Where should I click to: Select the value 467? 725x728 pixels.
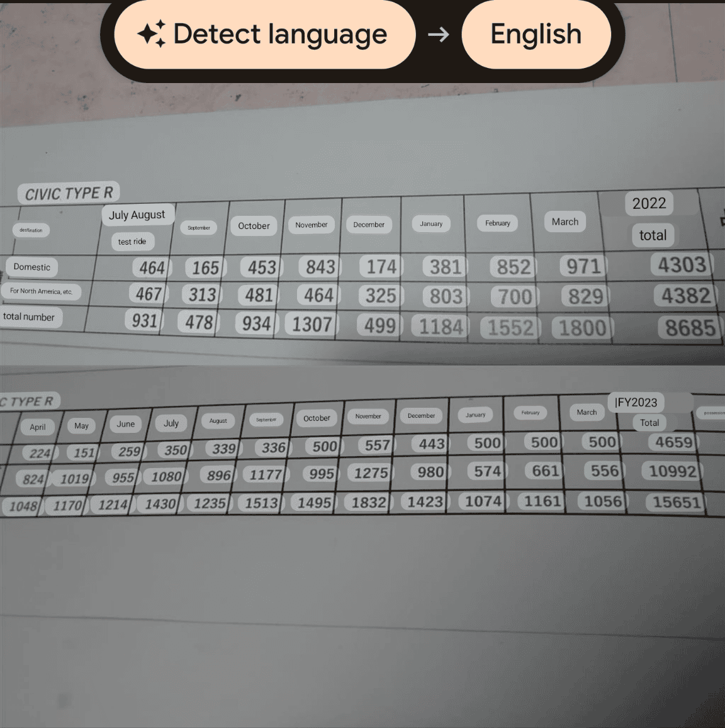[149, 294]
